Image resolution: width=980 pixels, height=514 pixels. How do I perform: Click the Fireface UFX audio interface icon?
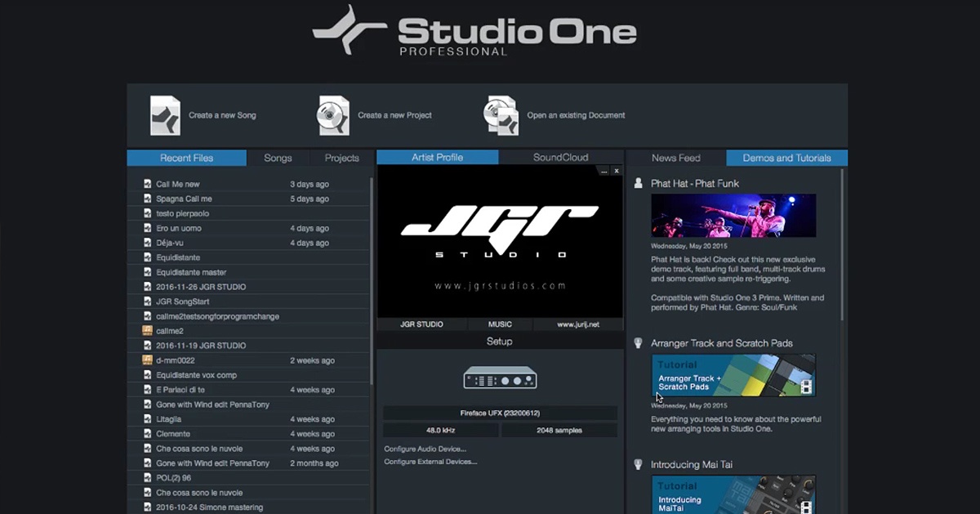[500, 378]
